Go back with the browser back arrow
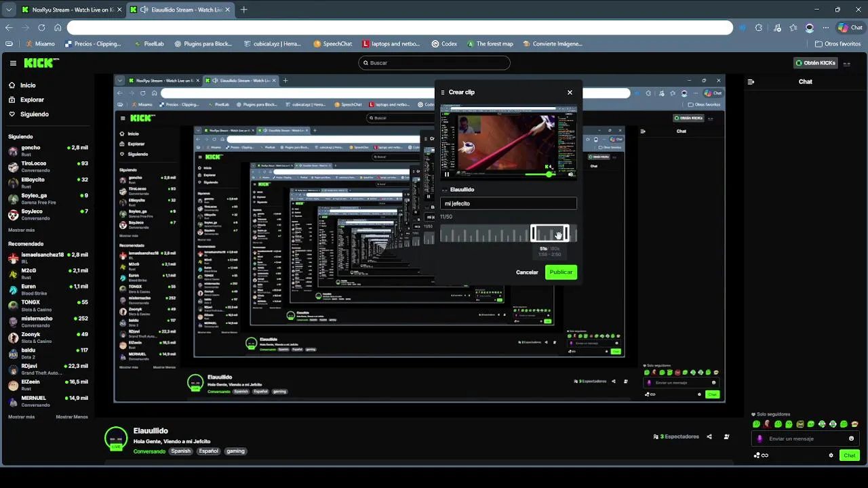The width and height of the screenshot is (868, 488). 9,28
